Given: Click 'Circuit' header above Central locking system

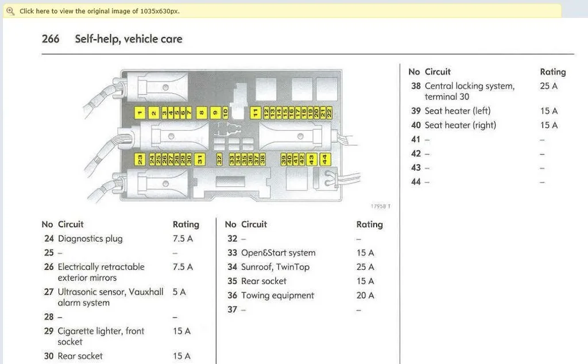Looking at the screenshot, I should click(438, 72).
